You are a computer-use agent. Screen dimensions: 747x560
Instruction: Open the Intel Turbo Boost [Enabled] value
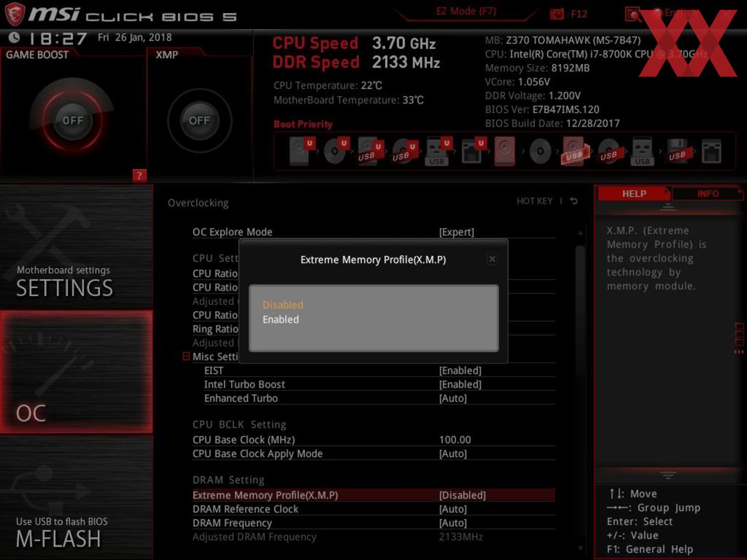[x=460, y=384]
